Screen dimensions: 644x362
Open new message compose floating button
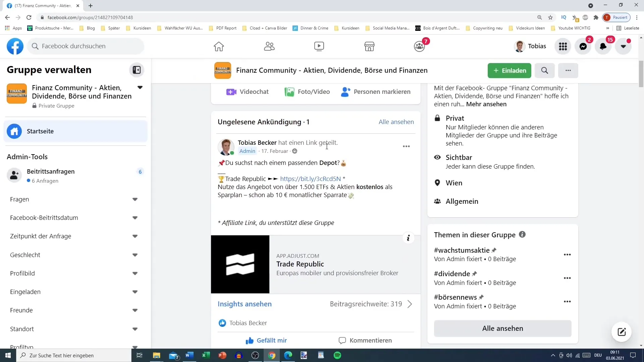coord(622,332)
